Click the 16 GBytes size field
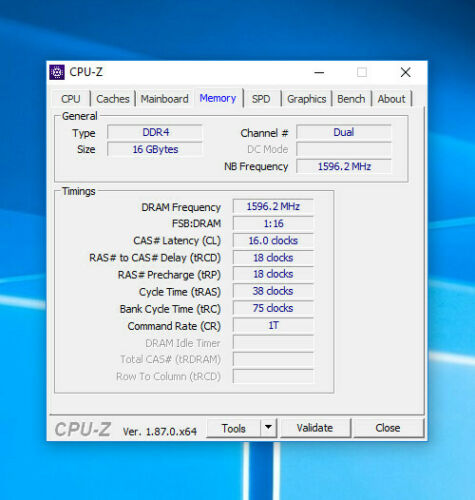Screen dimensions: 475x500 point(155,149)
